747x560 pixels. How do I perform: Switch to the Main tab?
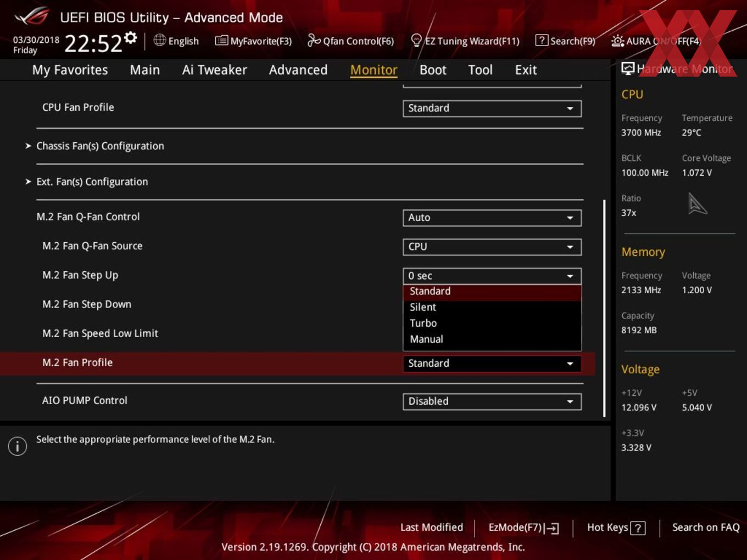click(x=145, y=70)
